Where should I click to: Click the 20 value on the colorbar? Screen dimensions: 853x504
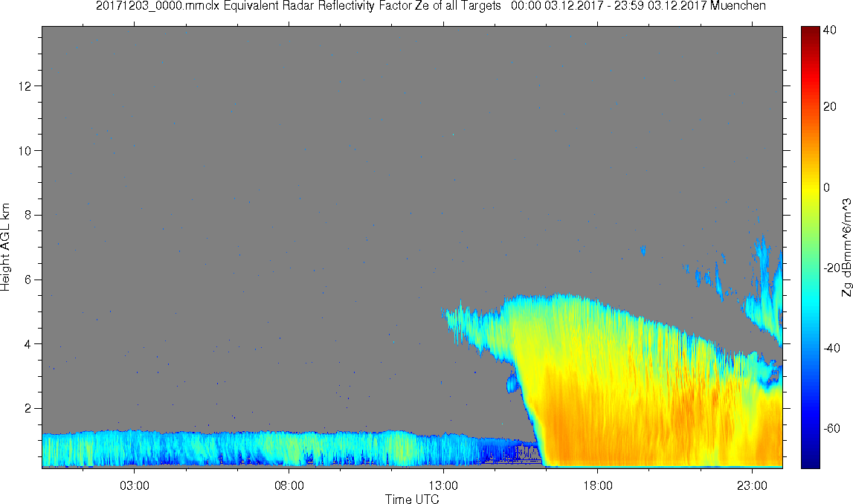[830, 106]
